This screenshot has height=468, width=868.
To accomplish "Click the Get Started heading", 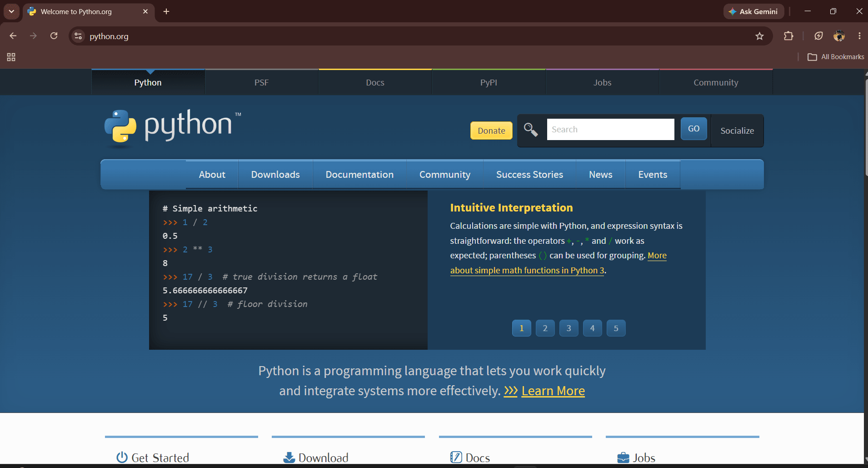I will 160,458.
